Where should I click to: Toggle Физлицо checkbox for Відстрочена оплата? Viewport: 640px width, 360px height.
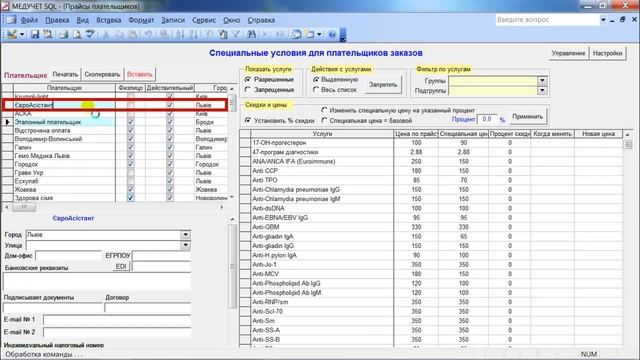point(131,131)
